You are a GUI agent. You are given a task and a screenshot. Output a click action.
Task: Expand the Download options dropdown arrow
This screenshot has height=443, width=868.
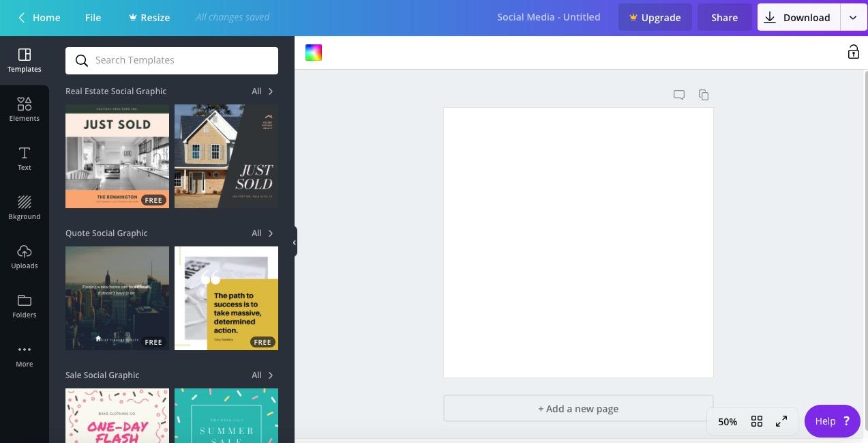click(x=853, y=17)
